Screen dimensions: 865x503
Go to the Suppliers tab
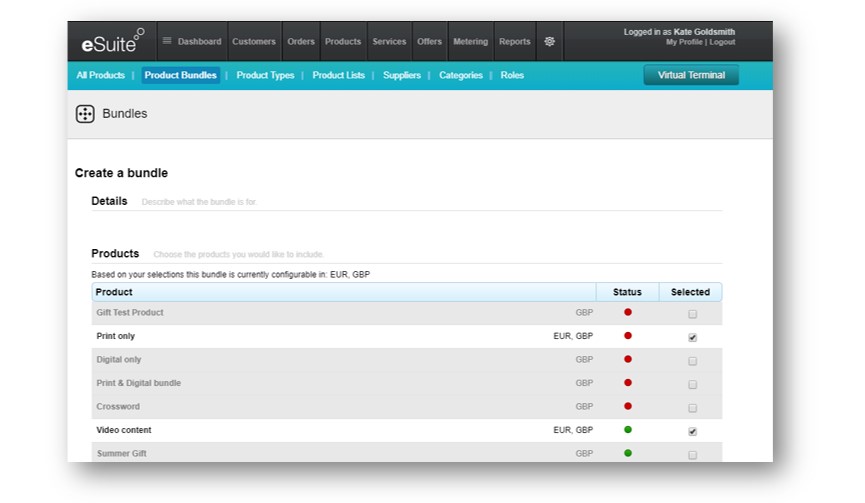tap(402, 75)
